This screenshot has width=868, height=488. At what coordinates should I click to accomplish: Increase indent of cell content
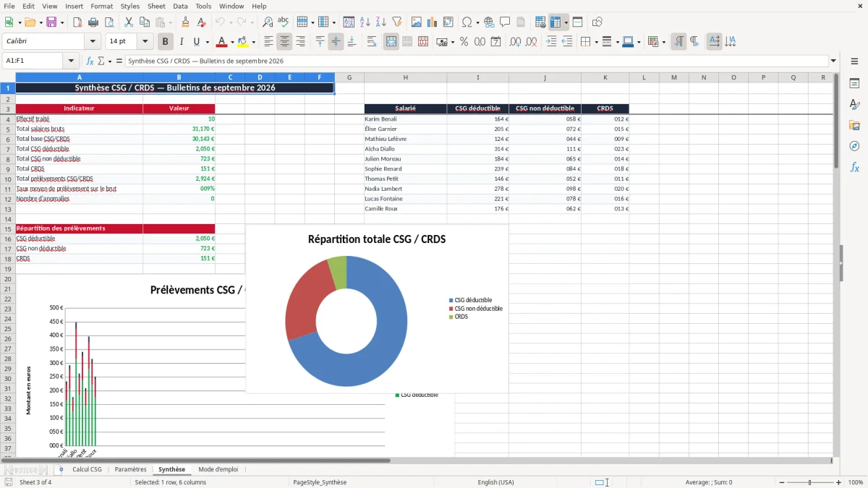point(551,42)
